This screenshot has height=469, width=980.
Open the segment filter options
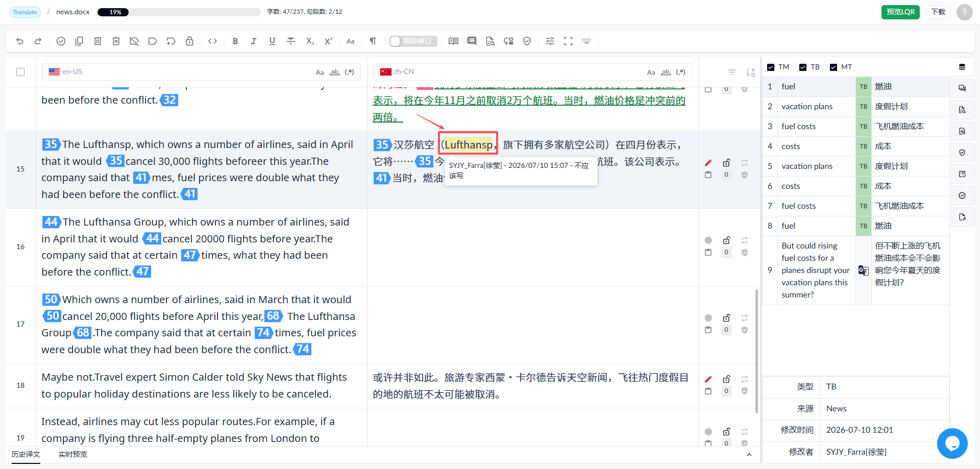pos(732,72)
